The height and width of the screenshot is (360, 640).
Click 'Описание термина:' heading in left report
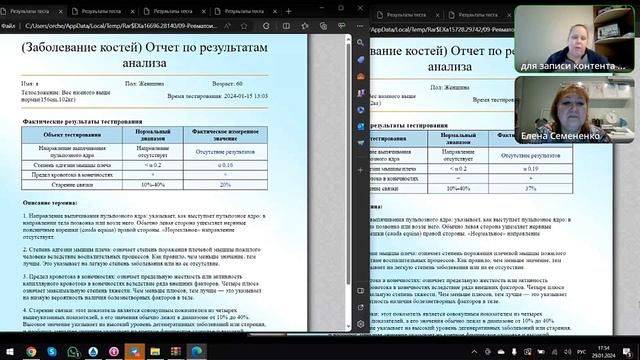[x=50, y=203]
